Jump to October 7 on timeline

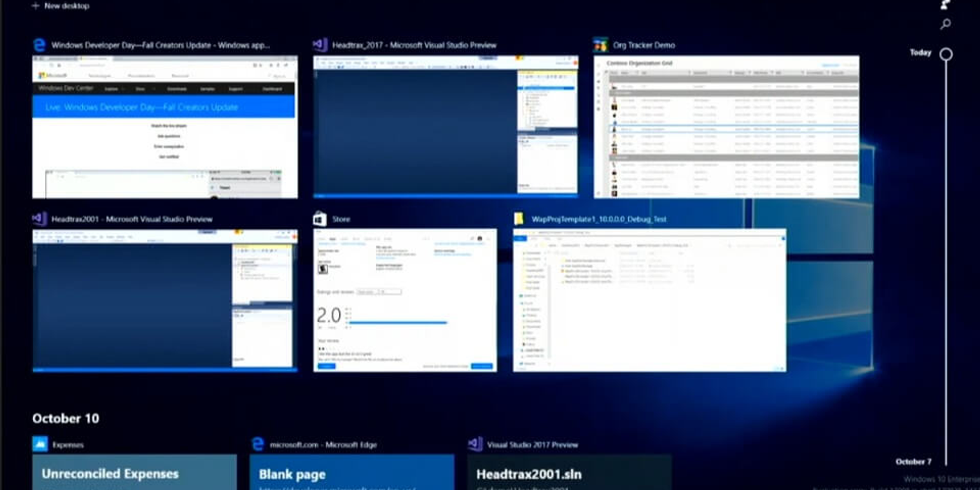click(x=914, y=462)
